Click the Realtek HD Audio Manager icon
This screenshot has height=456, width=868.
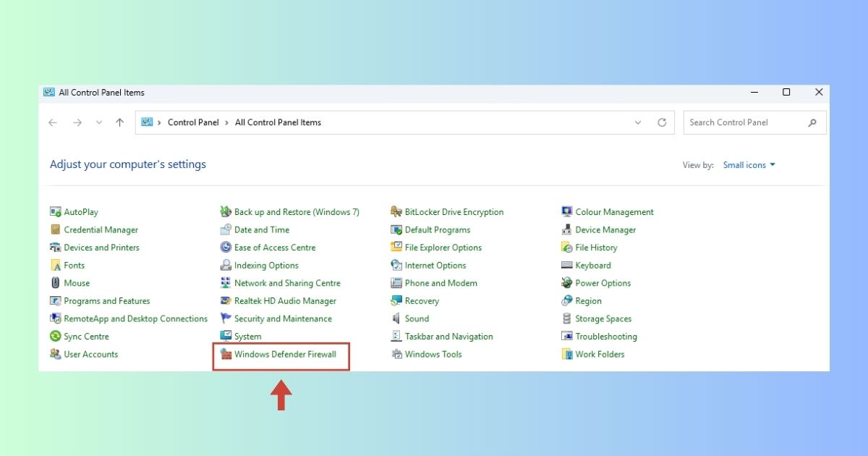[x=226, y=301]
